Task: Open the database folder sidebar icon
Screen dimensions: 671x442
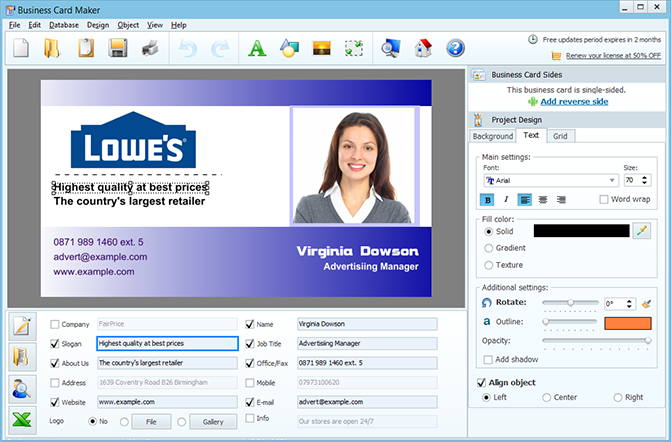Action: tap(22, 357)
